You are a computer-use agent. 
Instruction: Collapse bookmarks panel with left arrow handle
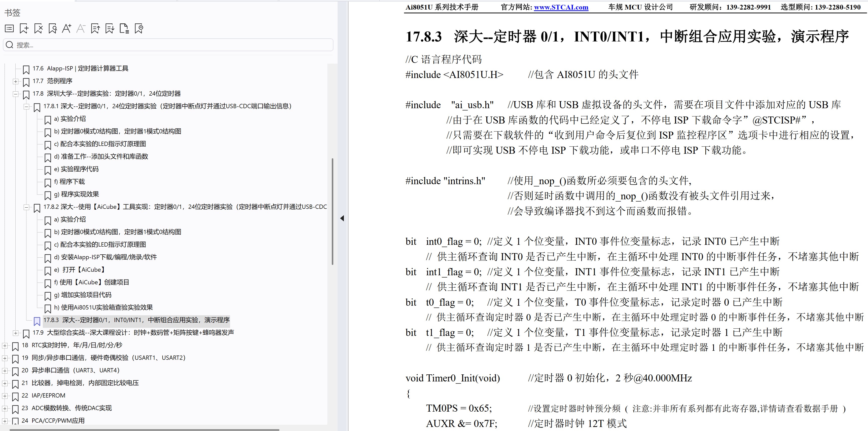342,218
